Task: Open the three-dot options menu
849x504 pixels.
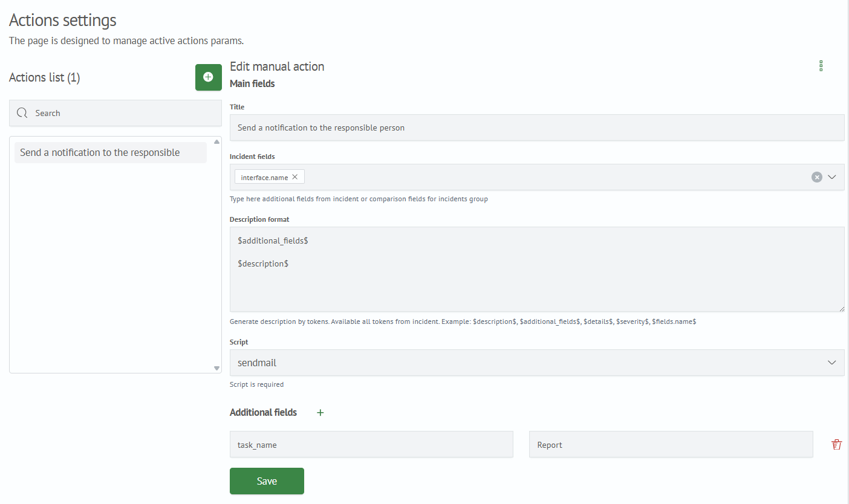Action: (821, 66)
